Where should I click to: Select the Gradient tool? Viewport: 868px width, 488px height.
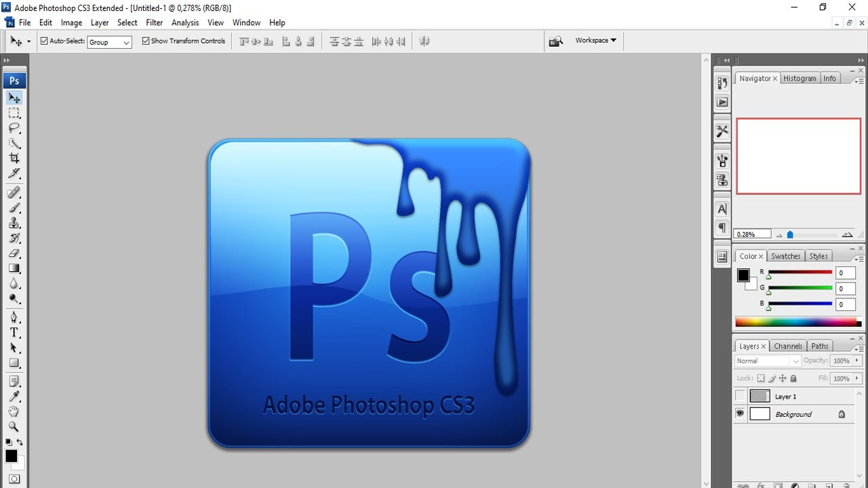click(14, 268)
